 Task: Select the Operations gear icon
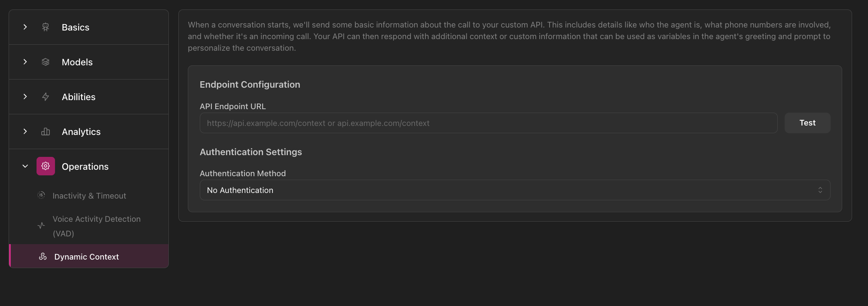pos(46,166)
